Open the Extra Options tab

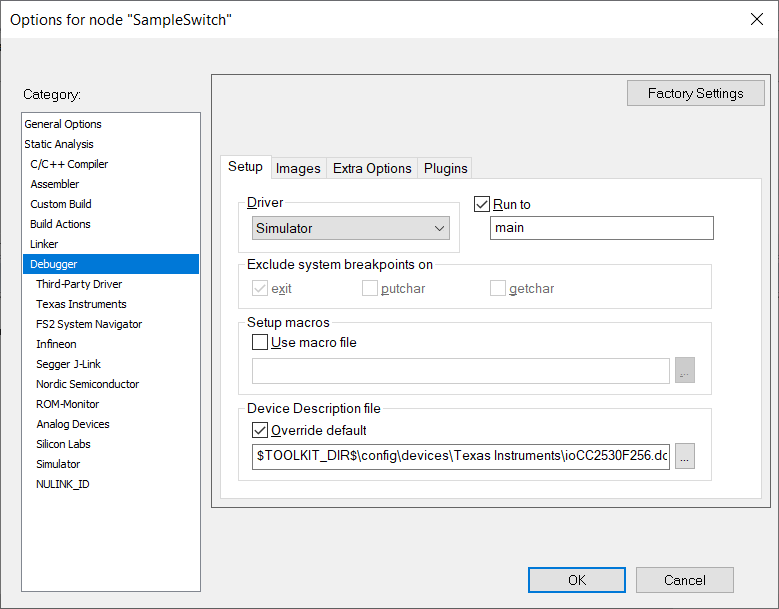coord(372,168)
